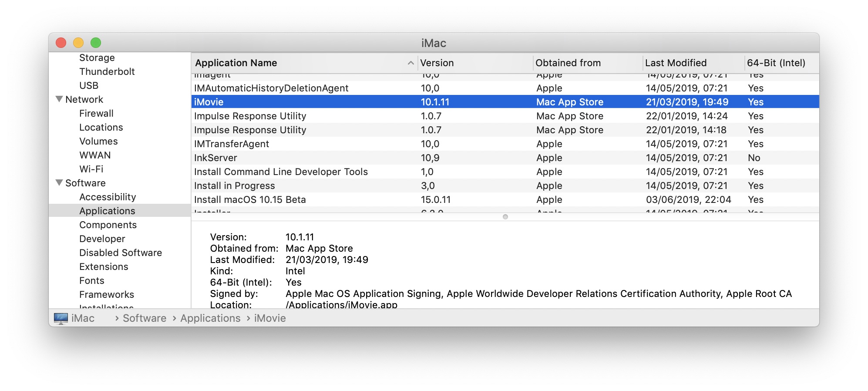Open Disabled Software in sidebar
The image size is (868, 391).
[121, 253]
